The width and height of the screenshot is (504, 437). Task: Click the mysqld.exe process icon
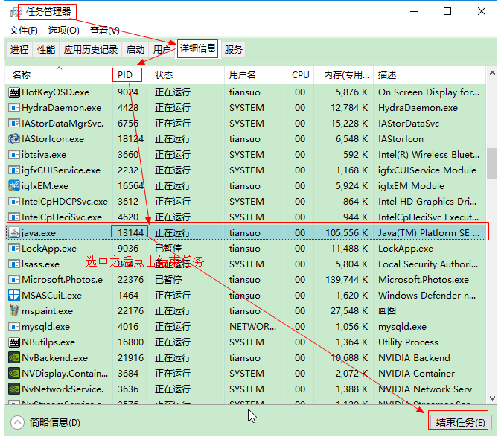tap(14, 327)
